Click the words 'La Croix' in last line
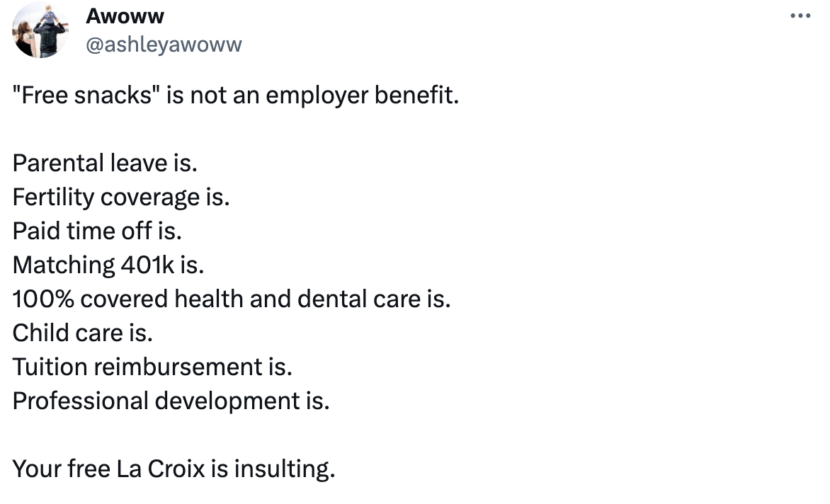 point(160,469)
